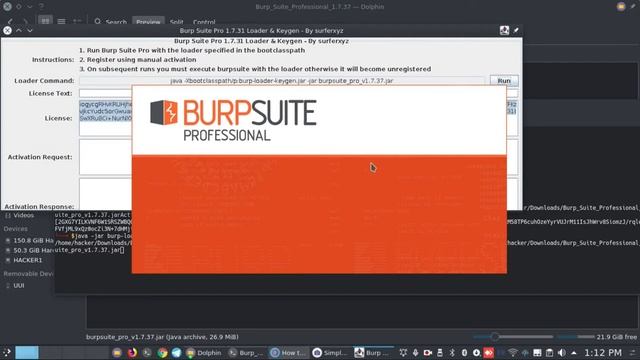Open Bluetooth tray icon
640x360 pixels.
[x=452, y=352]
